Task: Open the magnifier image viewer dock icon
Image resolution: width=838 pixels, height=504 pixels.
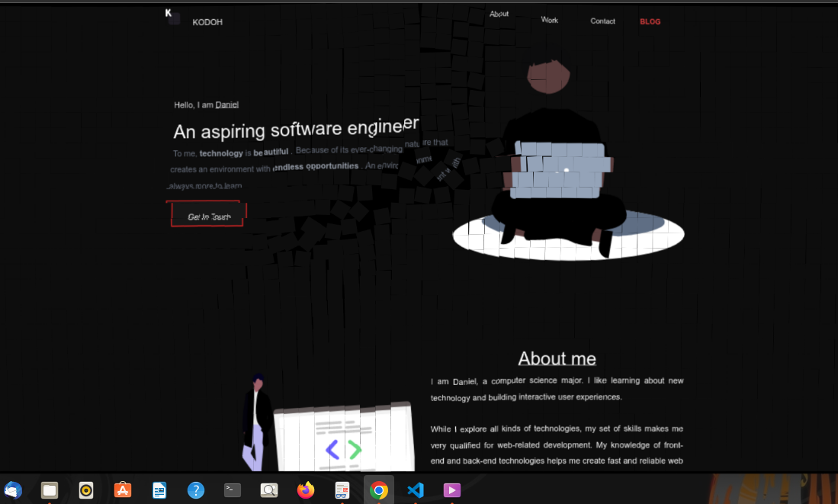Action: point(269,490)
